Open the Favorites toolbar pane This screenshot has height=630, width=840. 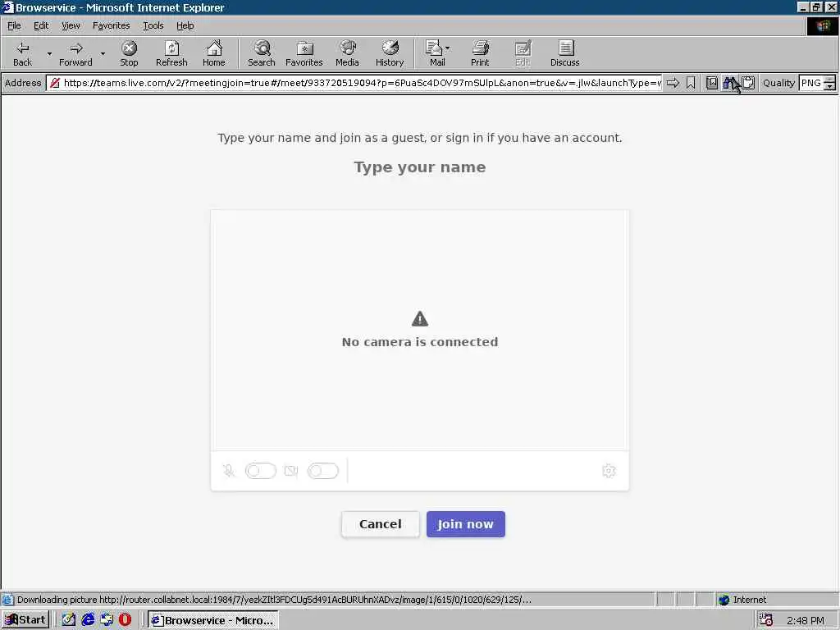[x=304, y=53]
